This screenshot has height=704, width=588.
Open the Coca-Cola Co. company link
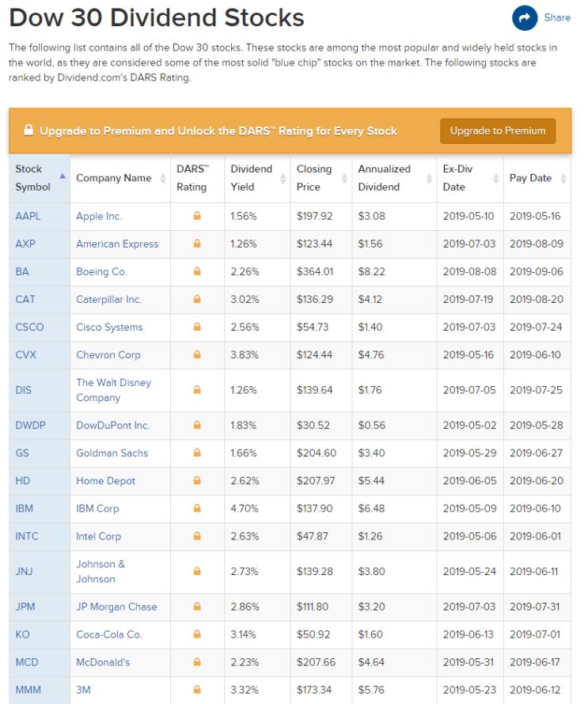[x=109, y=634]
